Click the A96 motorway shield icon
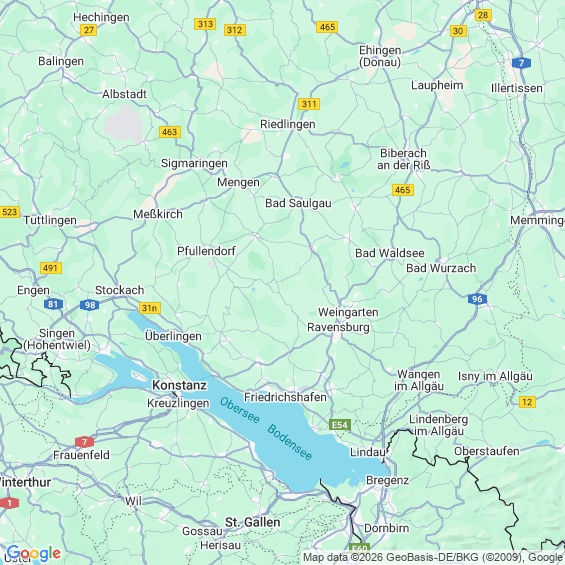The height and width of the screenshot is (565, 565). click(477, 299)
